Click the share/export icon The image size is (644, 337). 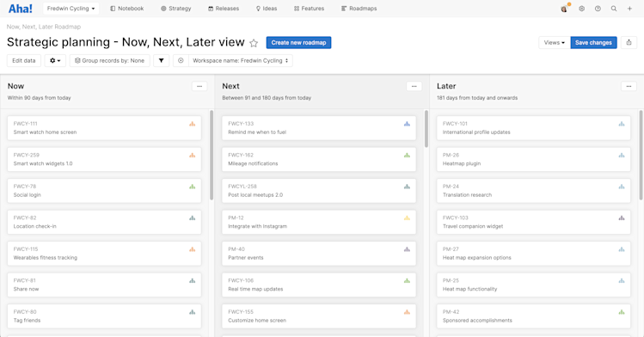pos(629,43)
